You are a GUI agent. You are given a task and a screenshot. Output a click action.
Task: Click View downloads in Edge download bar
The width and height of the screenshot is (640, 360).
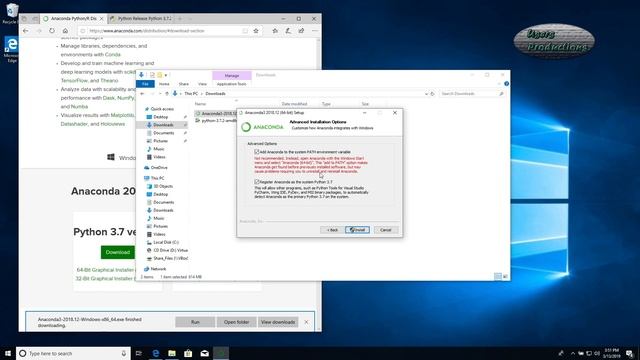point(278,322)
